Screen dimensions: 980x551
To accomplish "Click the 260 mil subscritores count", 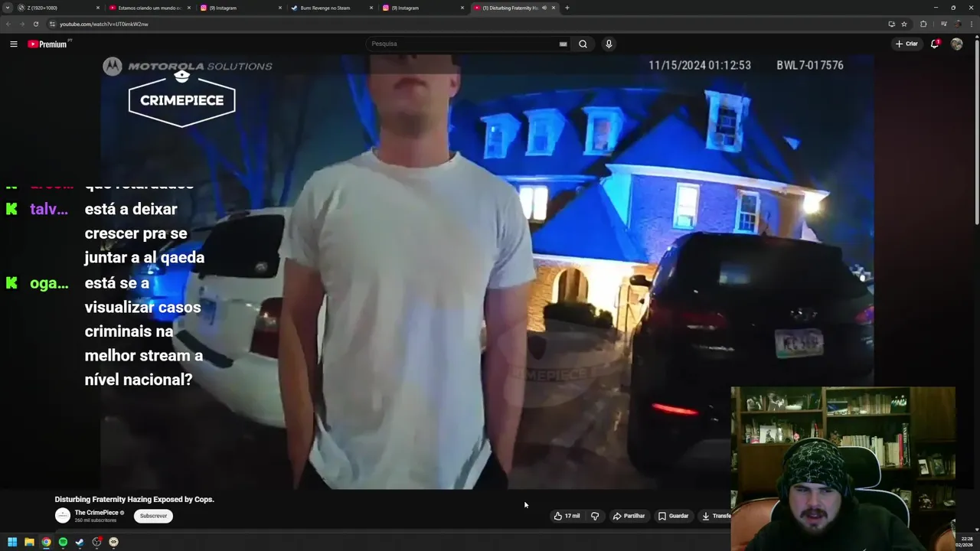I will coord(96,520).
